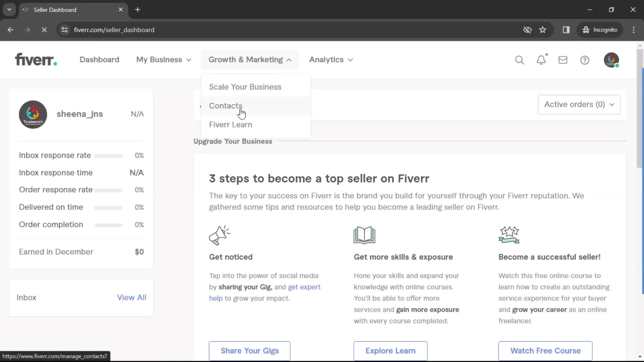Click the seller profile avatar thumbnail
644x362 pixels.
pyautogui.click(x=33, y=114)
